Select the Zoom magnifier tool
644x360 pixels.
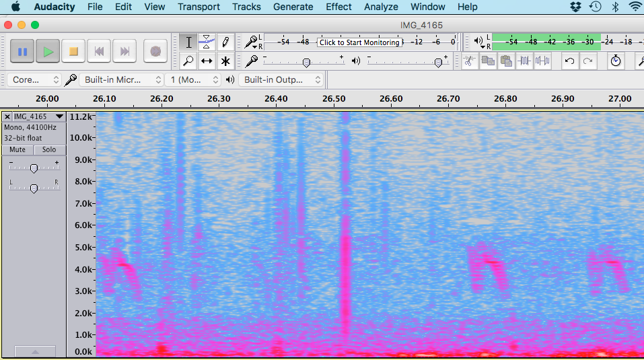pos(189,61)
